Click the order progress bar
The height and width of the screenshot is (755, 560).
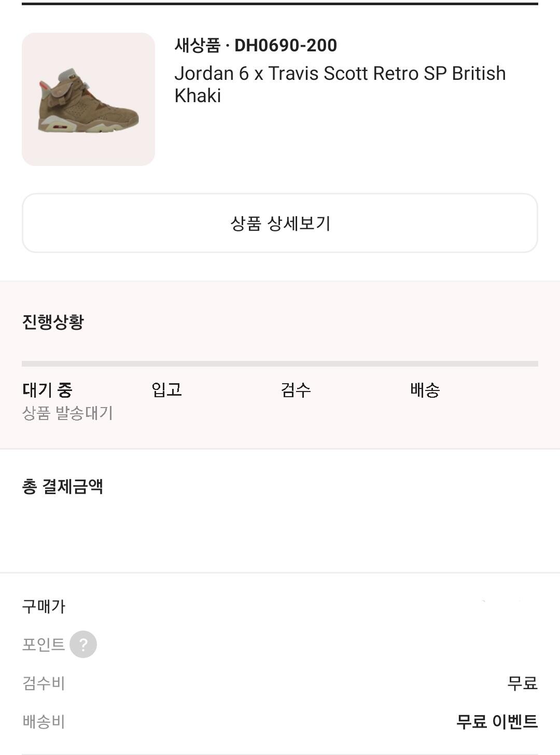pos(280,364)
